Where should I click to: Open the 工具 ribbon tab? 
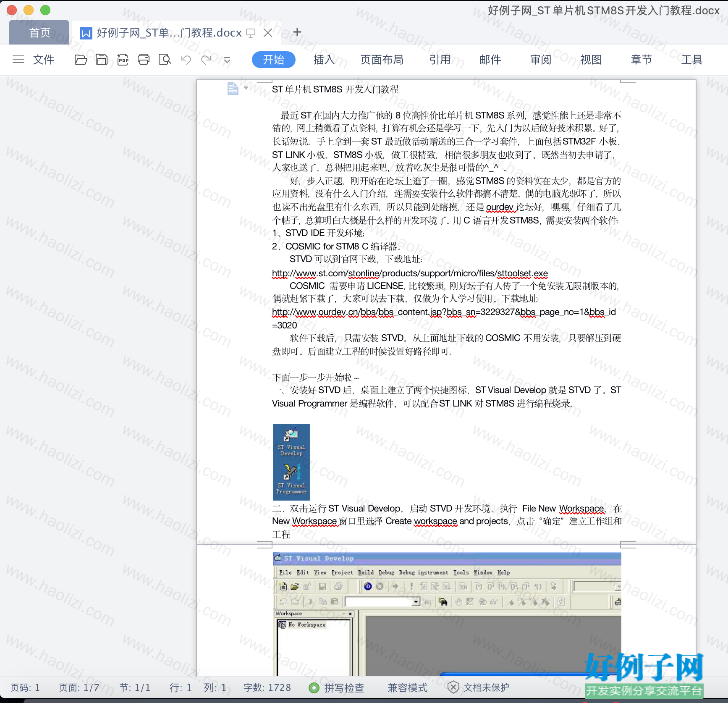click(692, 60)
